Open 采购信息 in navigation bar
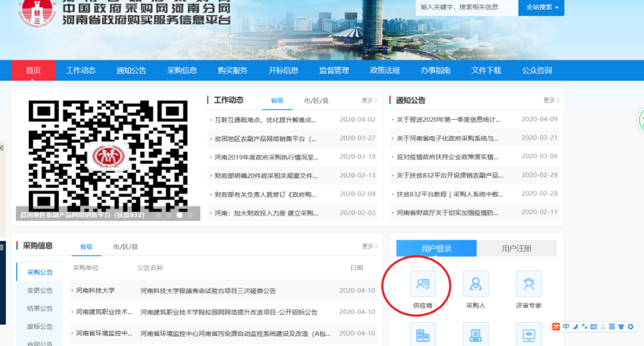The image size is (644, 346). [182, 71]
